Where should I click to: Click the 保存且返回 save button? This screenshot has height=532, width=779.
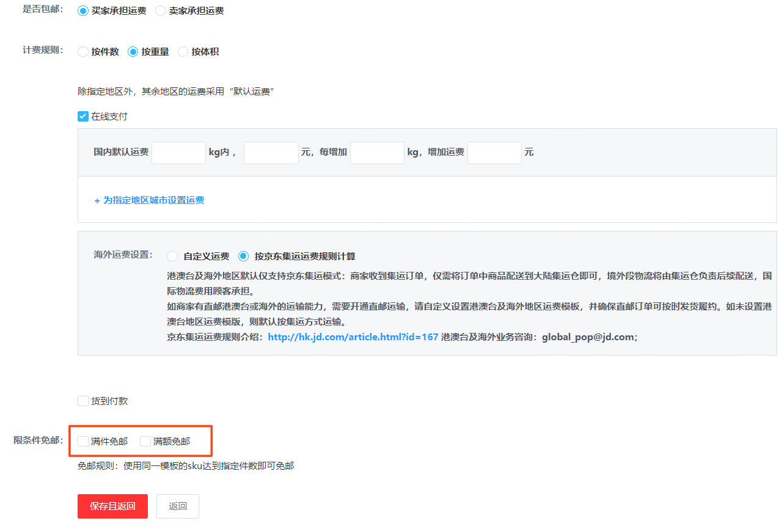[x=112, y=506]
